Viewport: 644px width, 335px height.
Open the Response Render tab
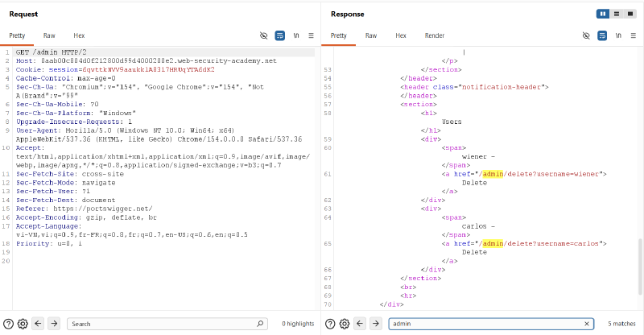point(435,35)
